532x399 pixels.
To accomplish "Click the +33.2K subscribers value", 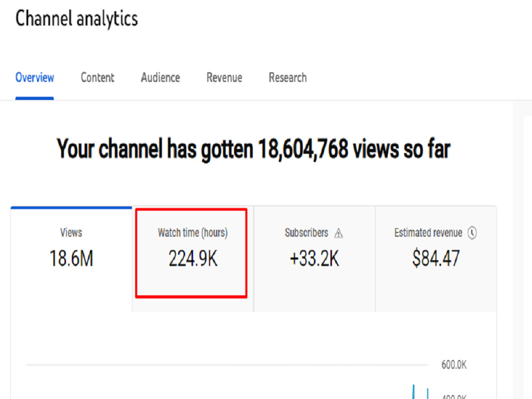I will tap(314, 259).
